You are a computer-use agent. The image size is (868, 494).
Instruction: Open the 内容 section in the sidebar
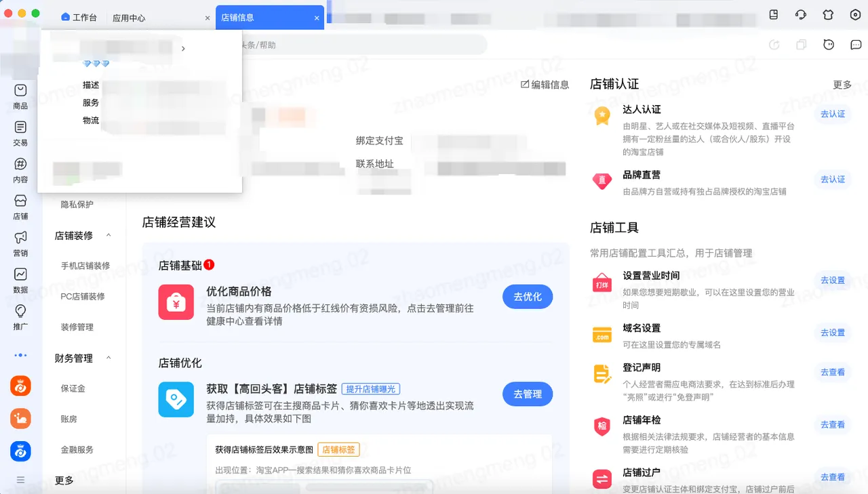pos(20,171)
